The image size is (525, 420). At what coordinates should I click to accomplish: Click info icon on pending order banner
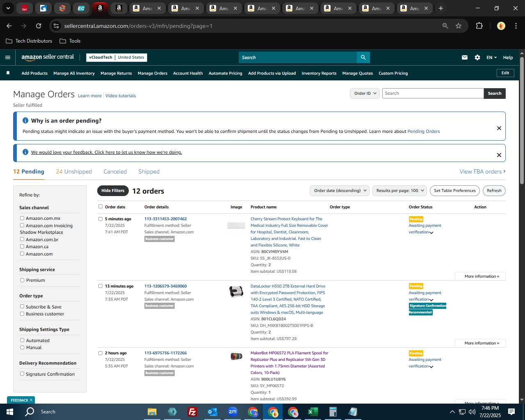pyautogui.click(x=25, y=121)
